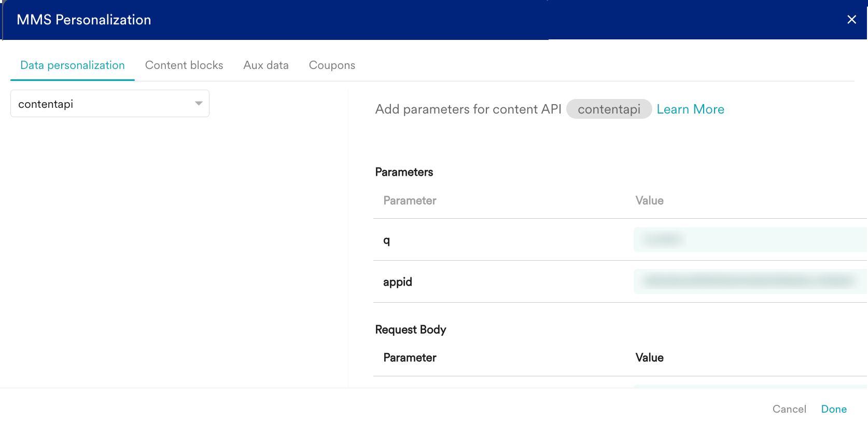Focus the appid value input field
Screen dimensions: 868x423
click(x=749, y=281)
